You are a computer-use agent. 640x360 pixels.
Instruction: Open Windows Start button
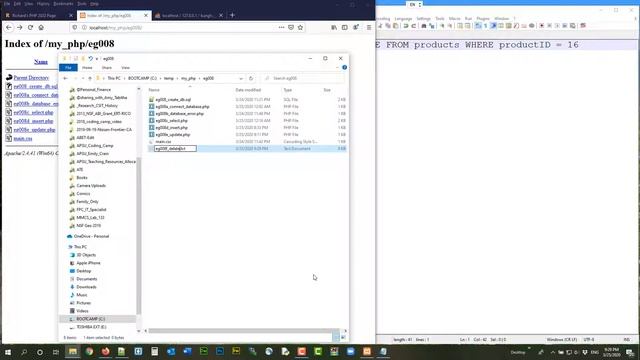8,352
